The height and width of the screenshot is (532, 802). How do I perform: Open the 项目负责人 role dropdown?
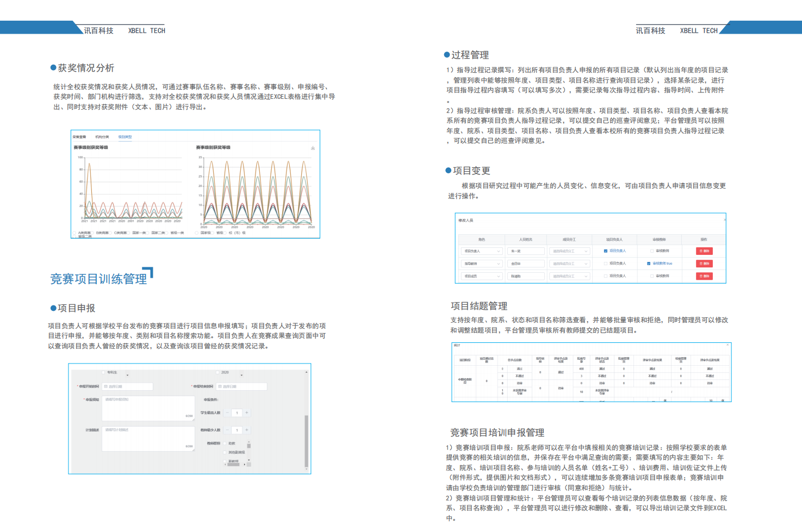(x=482, y=251)
